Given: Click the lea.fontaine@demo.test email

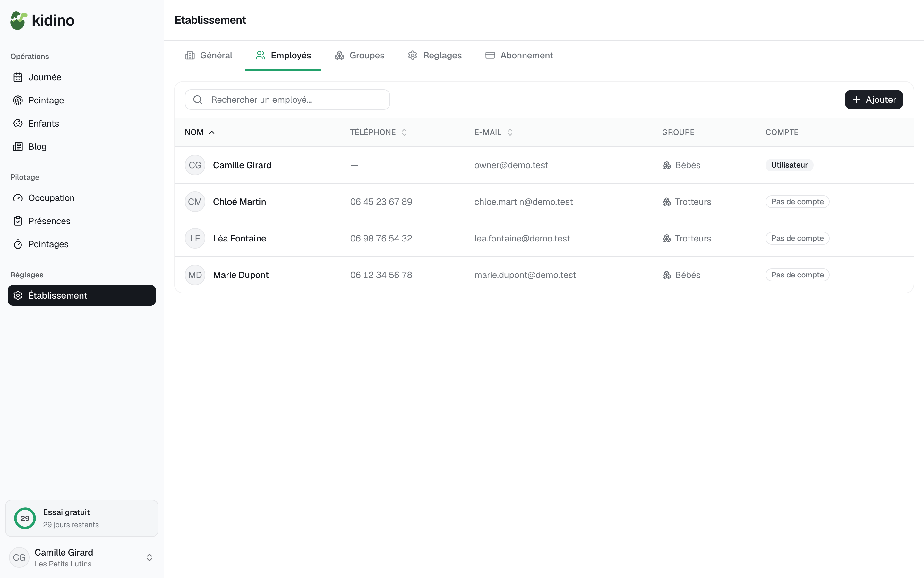Looking at the screenshot, I should pos(522,239).
